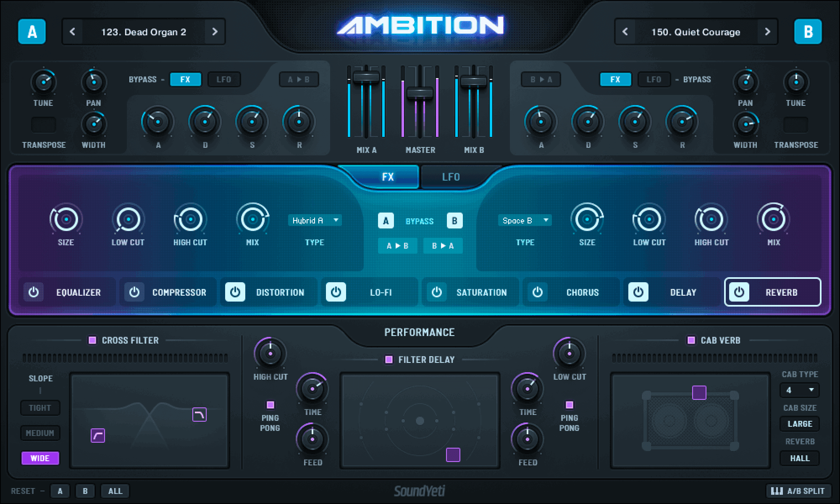Go to next preset for layer A
The image size is (840, 504).
[x=215, y=31]
